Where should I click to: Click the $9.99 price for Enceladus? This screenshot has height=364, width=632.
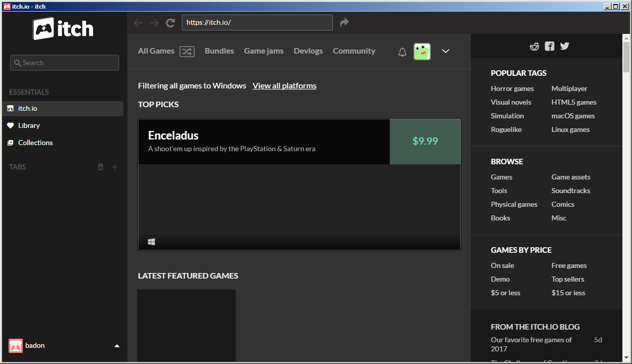(x=425, y=142)
